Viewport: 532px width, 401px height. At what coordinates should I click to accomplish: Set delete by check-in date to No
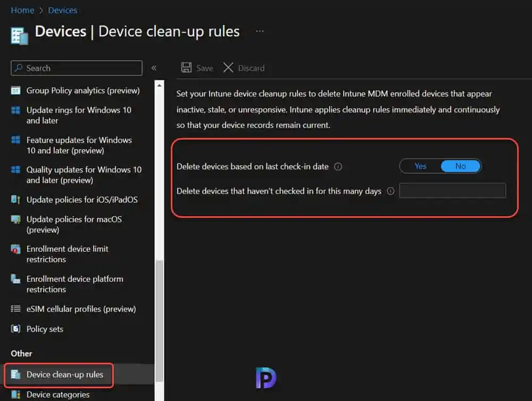click(x=460, y=166)
